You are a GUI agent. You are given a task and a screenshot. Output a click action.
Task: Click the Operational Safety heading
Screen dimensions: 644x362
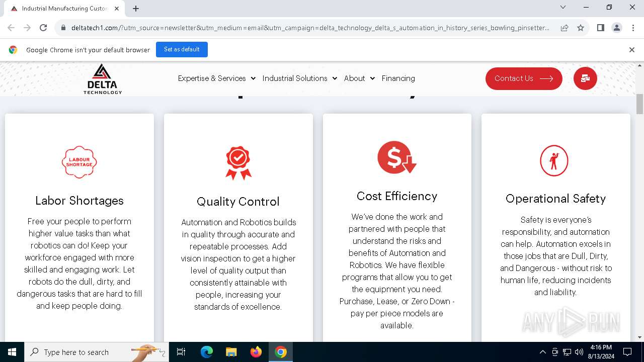coord(555,199)
